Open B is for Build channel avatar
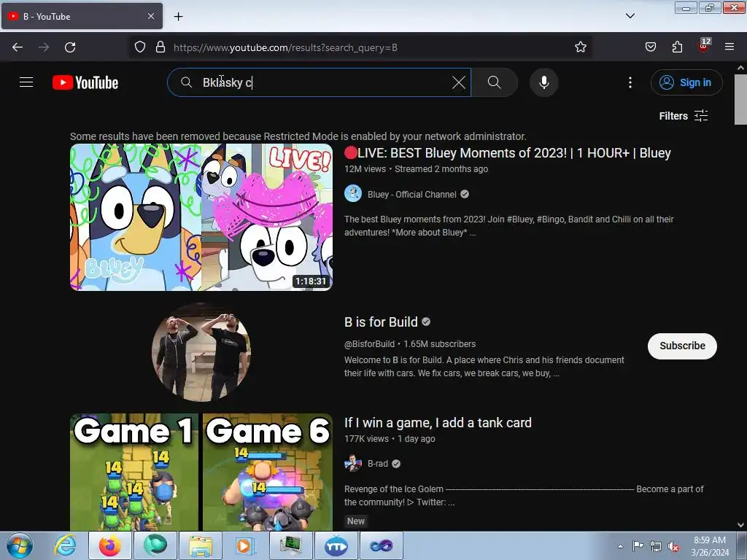 pyautogui.click(x=201, y=352)
